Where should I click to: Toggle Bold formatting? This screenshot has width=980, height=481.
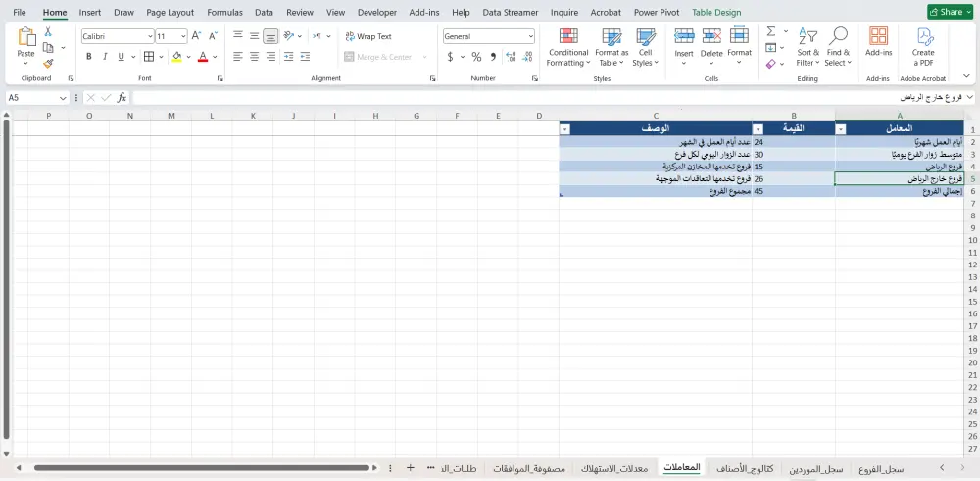point(89,57)
